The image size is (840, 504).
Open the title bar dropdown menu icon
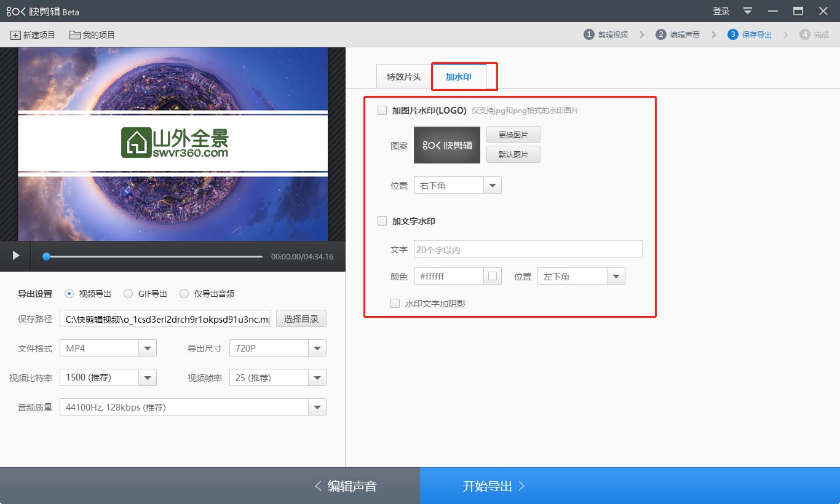(x=748, y=11)
